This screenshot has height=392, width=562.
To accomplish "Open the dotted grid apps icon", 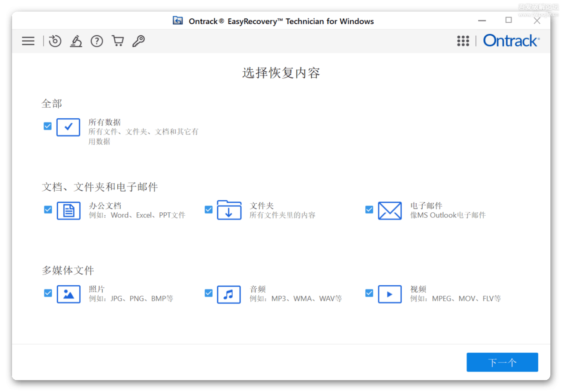I will click(463, 41).
